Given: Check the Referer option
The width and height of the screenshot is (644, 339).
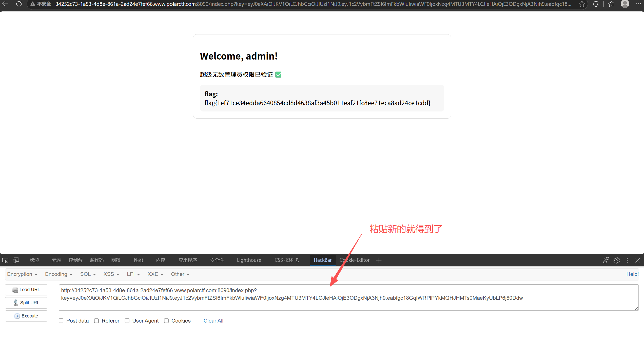Looking at the screenshot, I should (96, 321).
